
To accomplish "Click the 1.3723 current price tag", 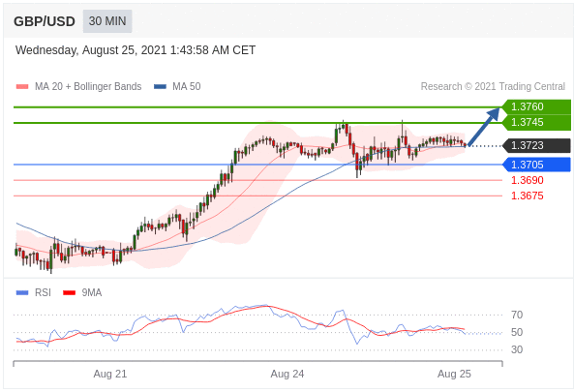I will (536, 146).
